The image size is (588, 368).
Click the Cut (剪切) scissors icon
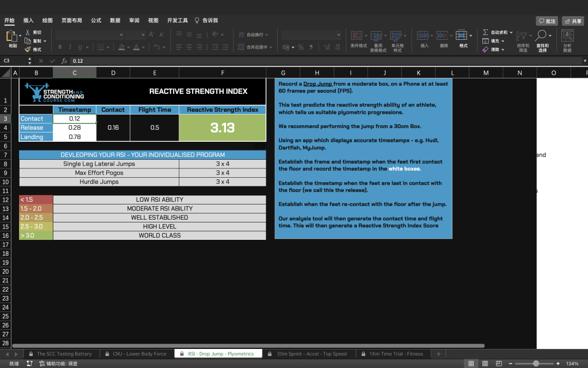28,33
